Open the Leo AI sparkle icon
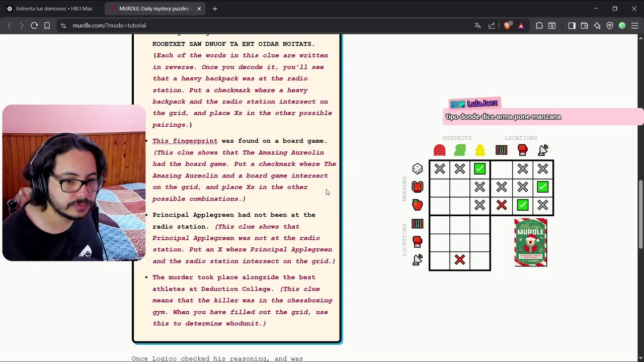Viewport: 644px width, 362px height. click(597, 26)
